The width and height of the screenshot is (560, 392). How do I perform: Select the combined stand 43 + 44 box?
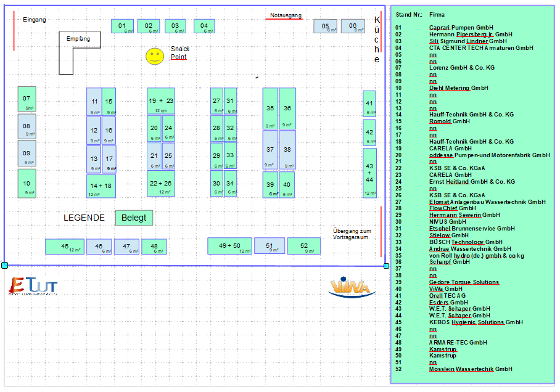pos(369,173)
